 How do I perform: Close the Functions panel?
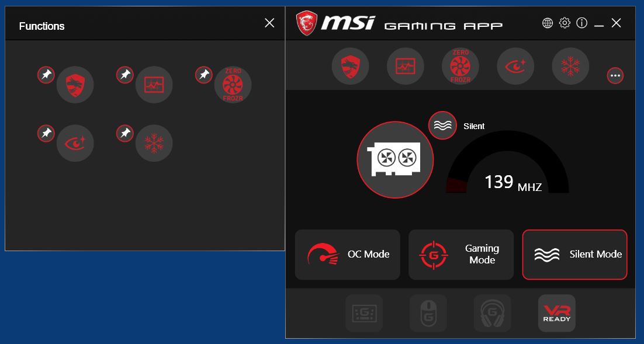(x=269, y=23)
